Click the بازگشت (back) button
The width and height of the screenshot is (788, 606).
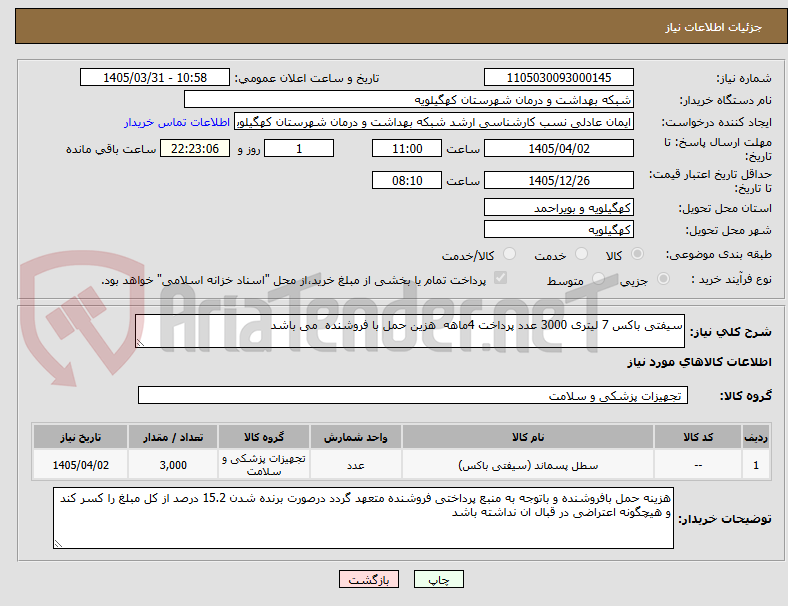coord(369,579)
